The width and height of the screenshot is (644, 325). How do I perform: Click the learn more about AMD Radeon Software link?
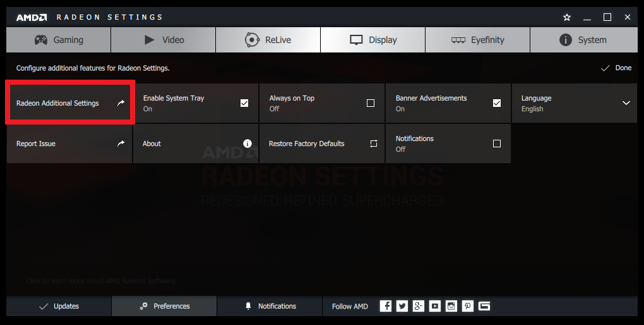pos(102,281)
